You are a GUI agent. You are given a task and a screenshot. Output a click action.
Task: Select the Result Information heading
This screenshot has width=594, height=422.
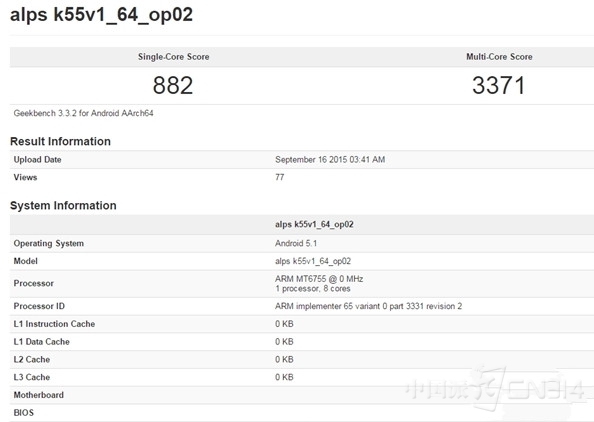(60, 141)
